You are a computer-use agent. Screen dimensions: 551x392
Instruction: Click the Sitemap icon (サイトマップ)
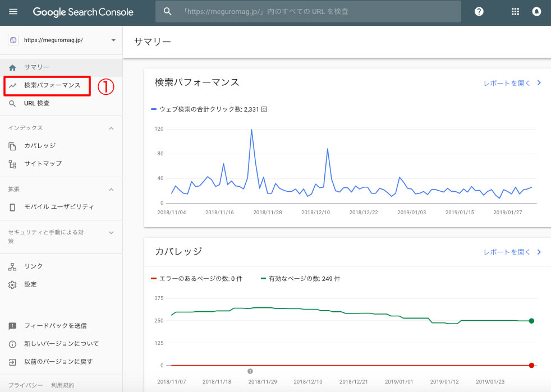click(12, 164)
